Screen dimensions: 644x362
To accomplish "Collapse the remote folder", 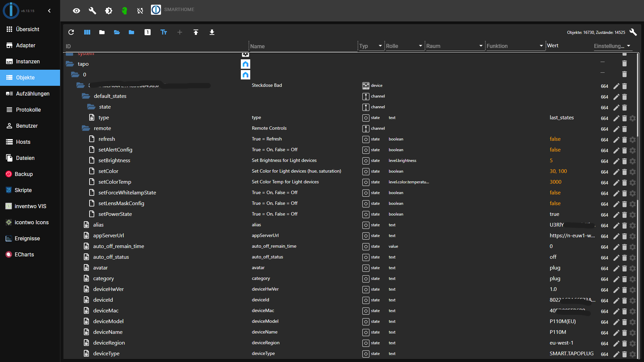I will [86, 128].
